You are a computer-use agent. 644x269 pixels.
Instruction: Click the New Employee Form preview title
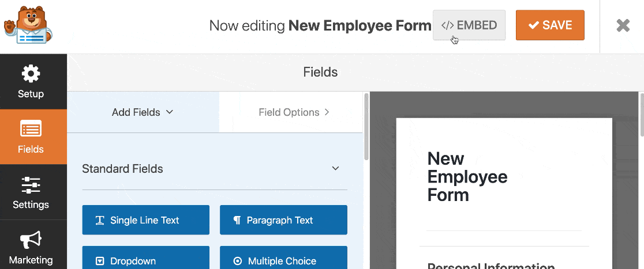point(467,176)
